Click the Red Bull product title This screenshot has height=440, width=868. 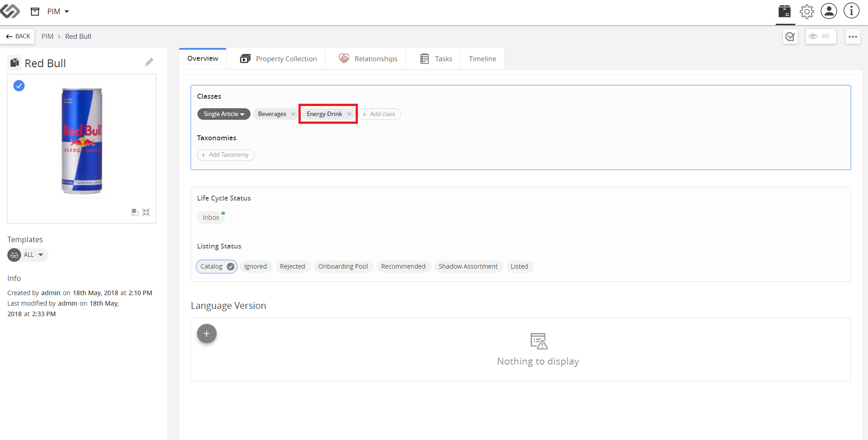(x=45, y=63)
